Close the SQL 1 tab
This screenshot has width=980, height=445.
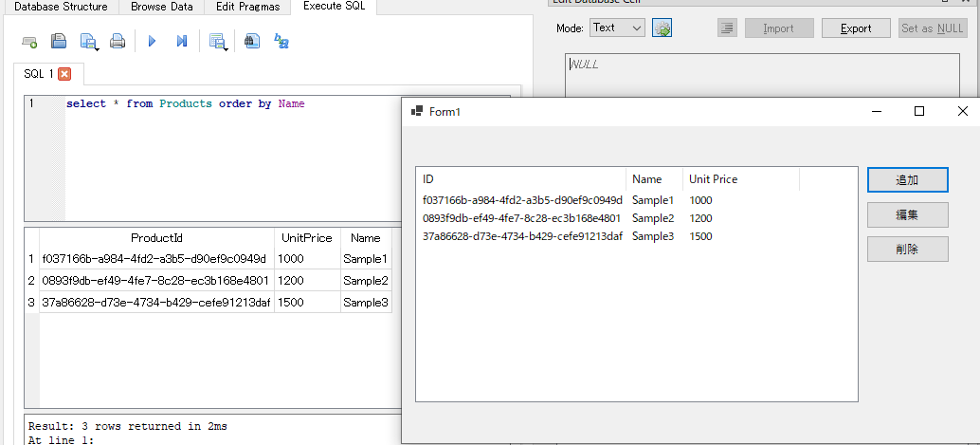coord(64,74)
